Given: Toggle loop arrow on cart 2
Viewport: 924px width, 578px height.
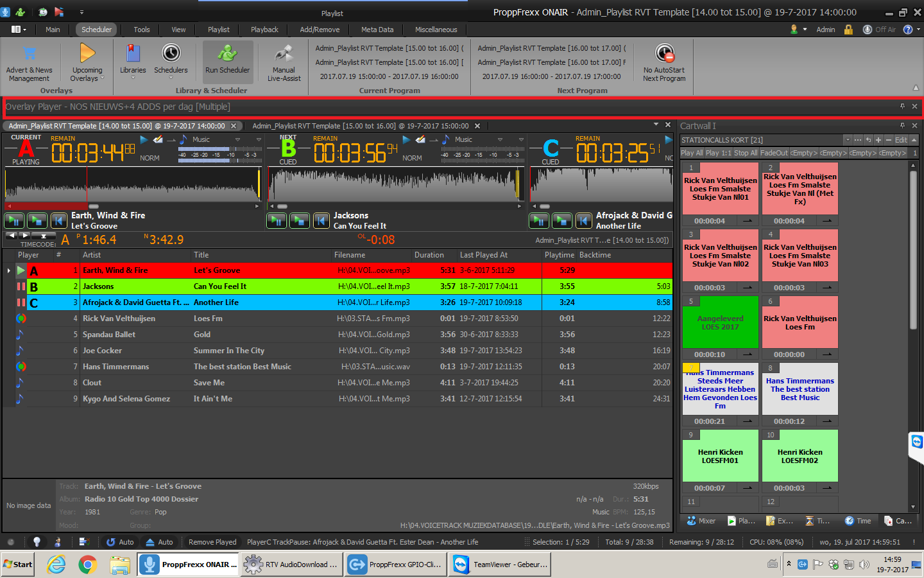Looking at the screenshot, I should point(827,221).
